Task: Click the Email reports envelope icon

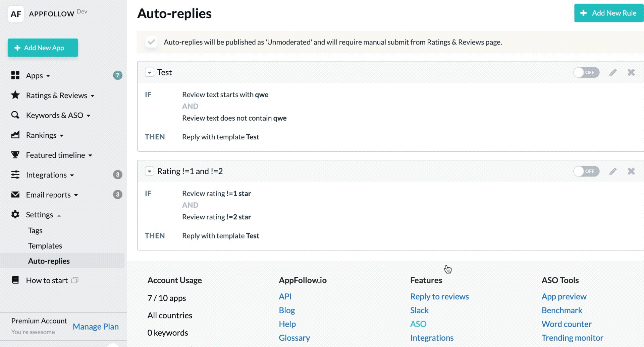Action: [x=15, y=195]
